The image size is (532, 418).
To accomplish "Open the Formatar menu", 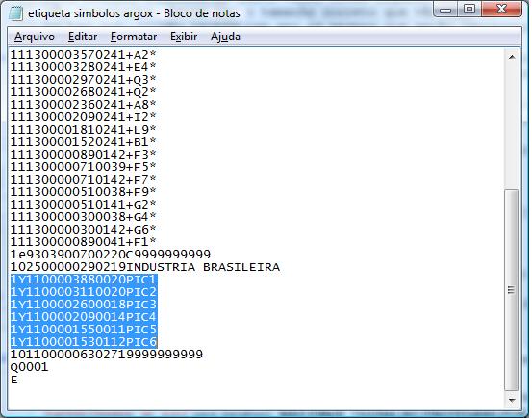I will tap(134, 37).
